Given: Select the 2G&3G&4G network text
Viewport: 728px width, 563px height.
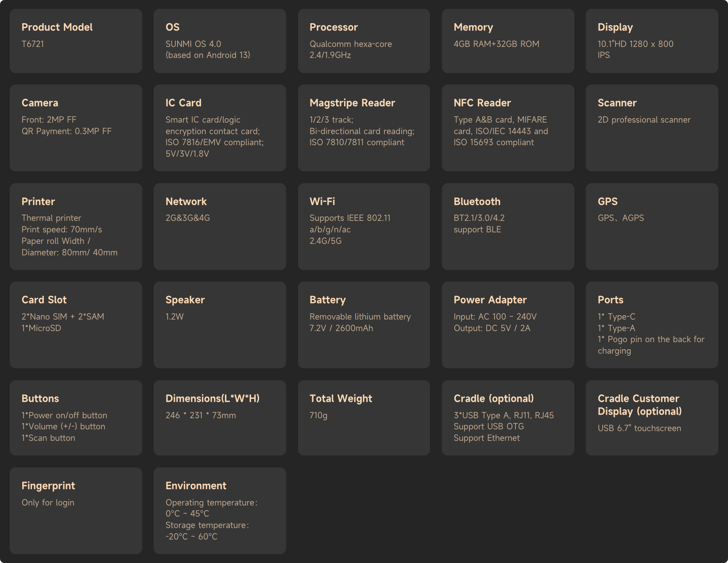Looking at the screenshot, I should [x=188, y=218].
